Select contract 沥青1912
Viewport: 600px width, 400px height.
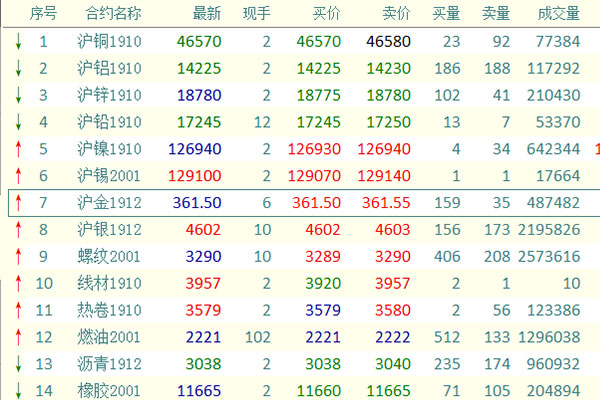[x=109, y=364]
